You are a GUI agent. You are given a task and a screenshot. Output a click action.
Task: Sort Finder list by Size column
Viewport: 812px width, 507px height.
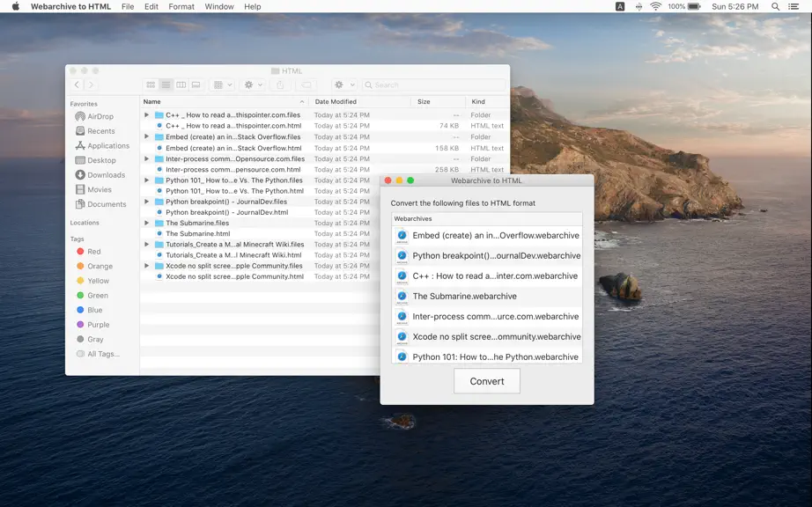coord(438,101)
